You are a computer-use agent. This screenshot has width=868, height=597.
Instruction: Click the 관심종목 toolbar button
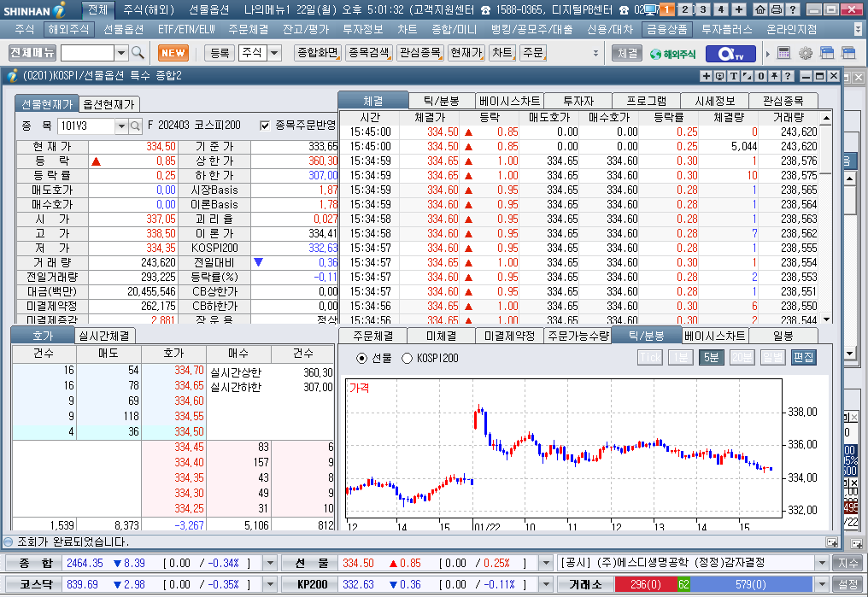(420, 53)
